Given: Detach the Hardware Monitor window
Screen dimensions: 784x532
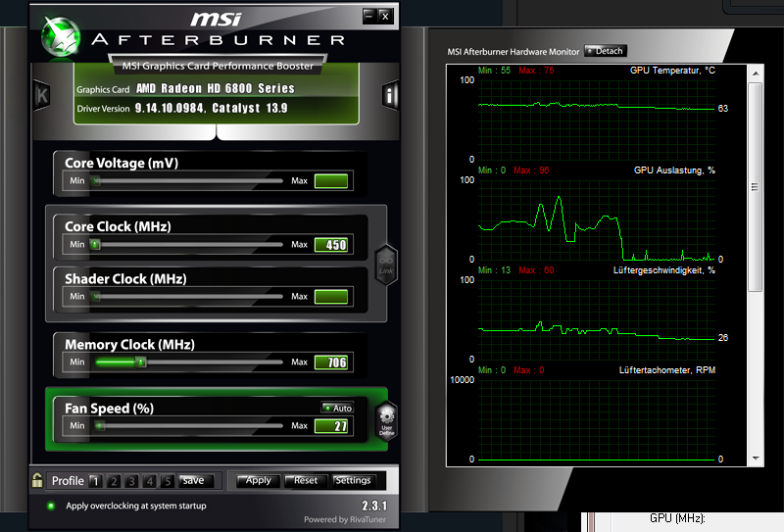Looking at the screenshot, I should tap(605, 51).
